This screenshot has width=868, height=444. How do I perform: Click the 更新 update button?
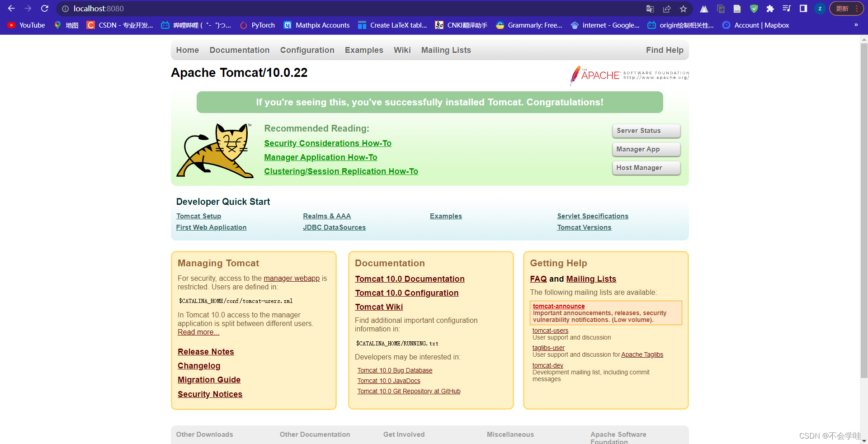[846, 9]
